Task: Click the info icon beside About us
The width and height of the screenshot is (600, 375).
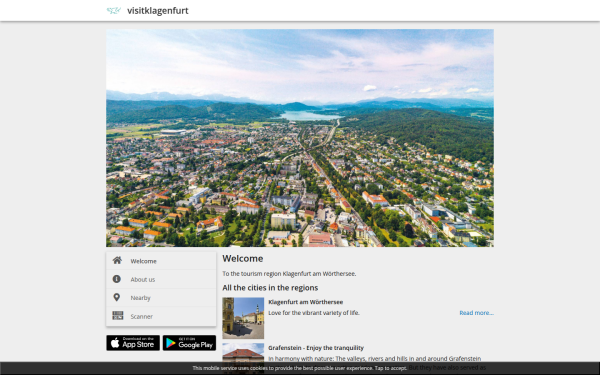Action: pyautogui.click(x=117, y=279)
